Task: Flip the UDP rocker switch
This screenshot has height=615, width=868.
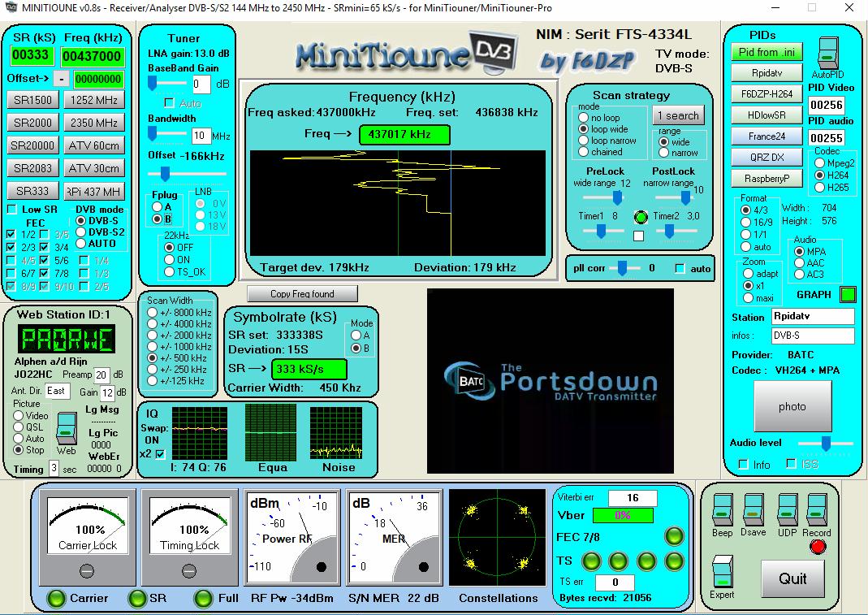Action: tap(787, 510)
